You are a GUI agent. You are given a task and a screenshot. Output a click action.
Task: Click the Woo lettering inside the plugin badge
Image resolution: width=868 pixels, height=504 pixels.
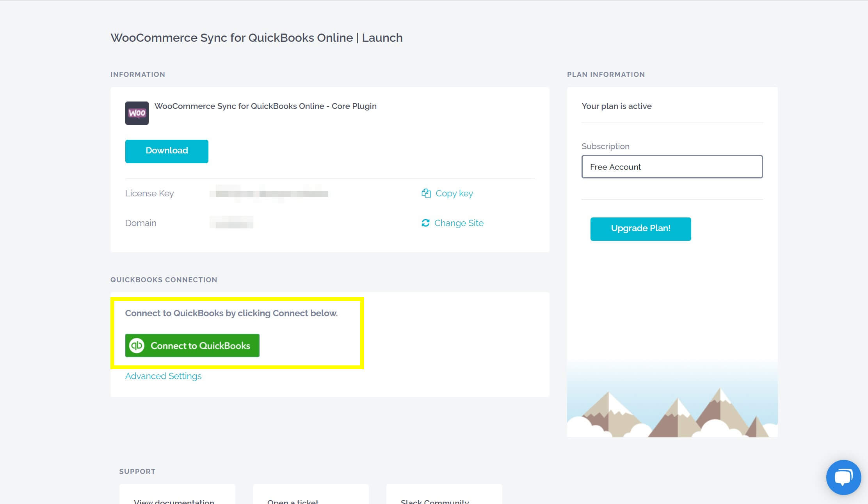click(137, 113)
